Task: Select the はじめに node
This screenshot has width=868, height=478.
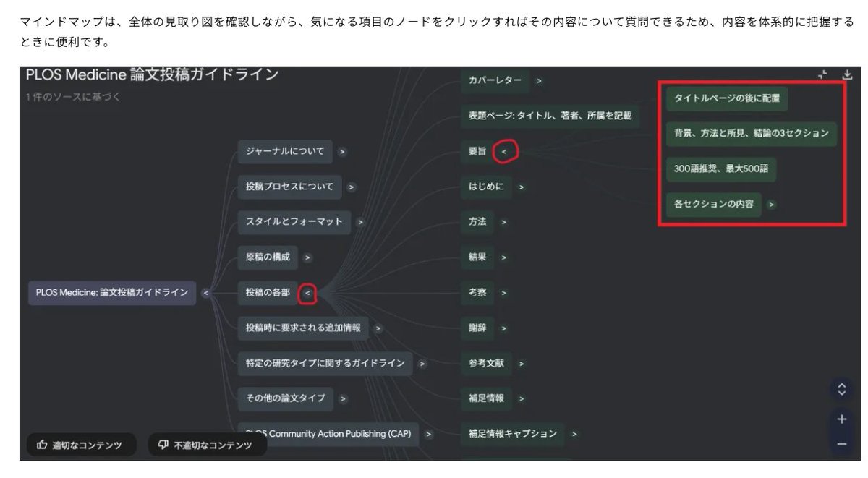Action: pos(486,187)
